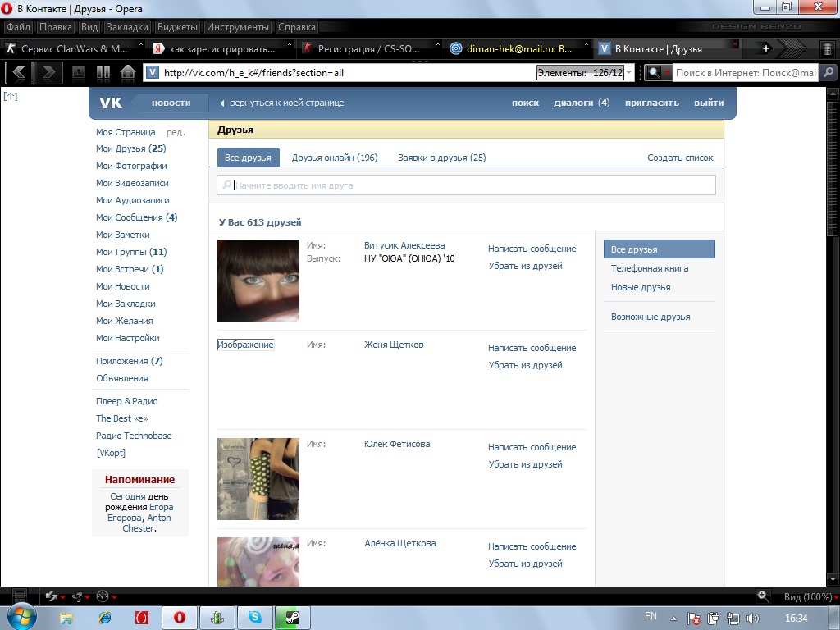The height and width of the screenshot is (630, 840).
Task: Open Мои Сообщения (4) in sidebar
Action: point(137,217)
